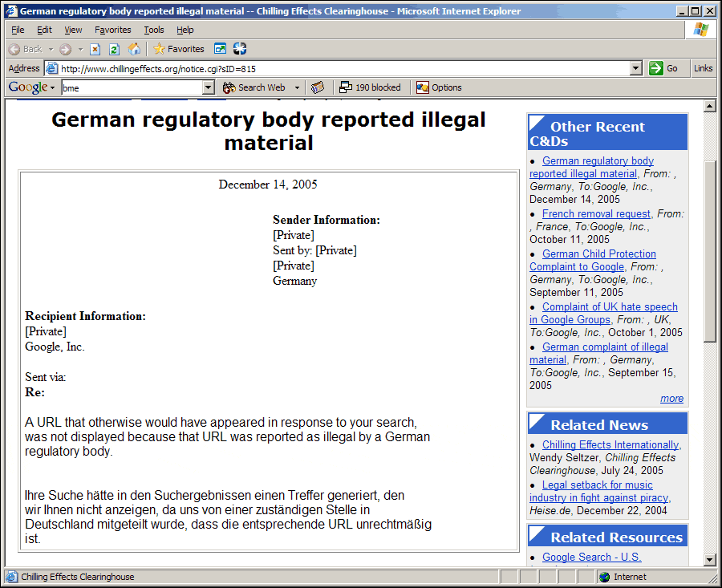Expand the Back button history arrow
Screen dimensions: 722x588
tap(51, 49)
